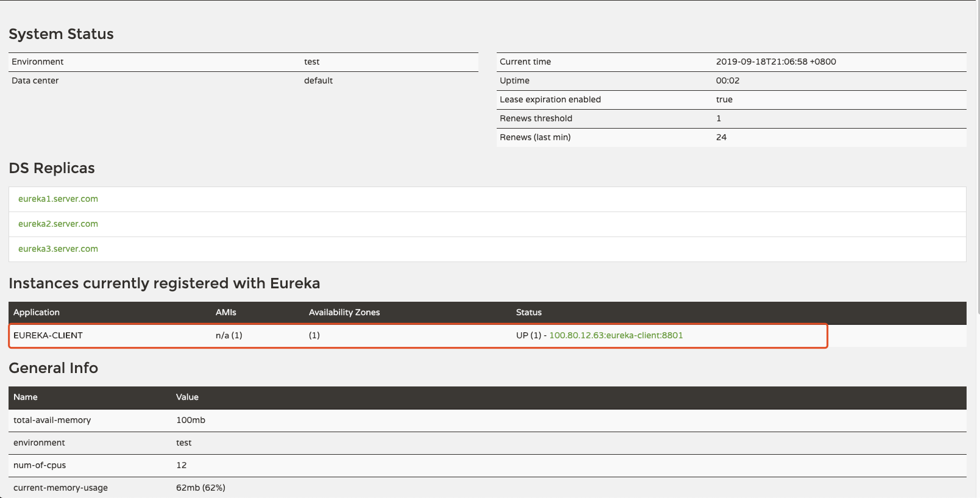This screenshot has width=980, height=498.
Task: Click the System Status heading
Action: pos(61,34)
